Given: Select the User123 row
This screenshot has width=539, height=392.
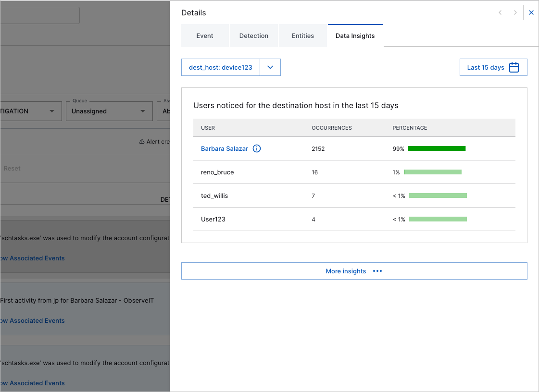Looking at the screenshot, I should (354, 219).
